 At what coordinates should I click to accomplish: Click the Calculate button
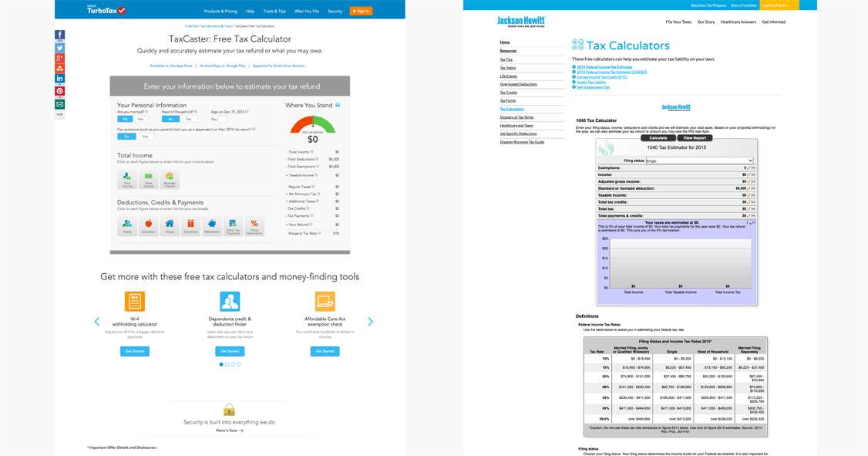(x=658, y=138)
